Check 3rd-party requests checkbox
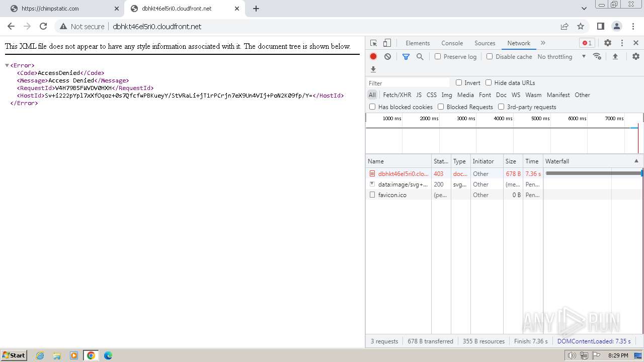The height and width of the screenshot is (362, 644). click(501, 107)
